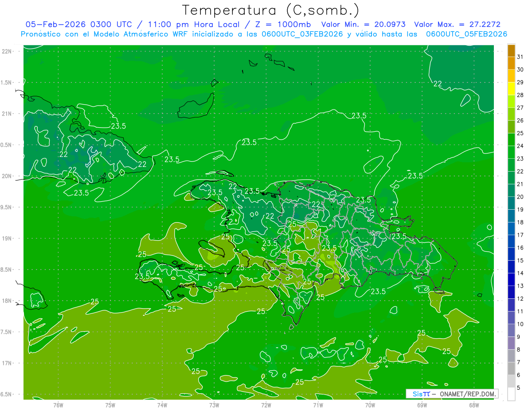The width and height of the screenshot is (532, 411).
Task: Click the colorbar tick label "31"
Action: (x=520, y=57)
